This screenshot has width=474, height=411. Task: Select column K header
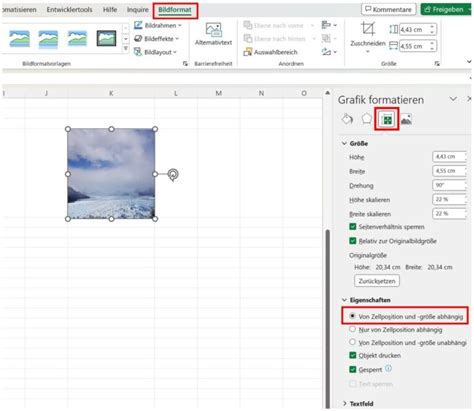(x=111, y=93)
